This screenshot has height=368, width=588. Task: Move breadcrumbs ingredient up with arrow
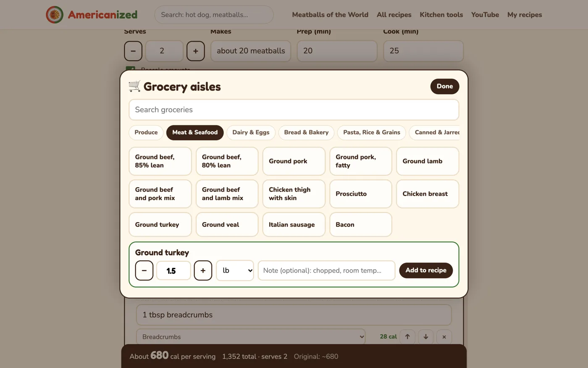pos(407,337)
